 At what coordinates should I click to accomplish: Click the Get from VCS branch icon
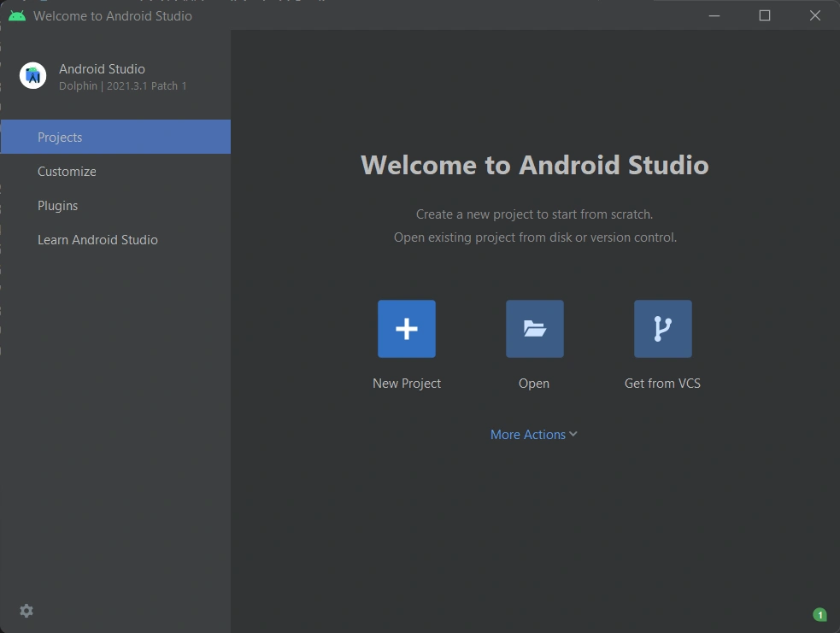click(x=663, y=329)
